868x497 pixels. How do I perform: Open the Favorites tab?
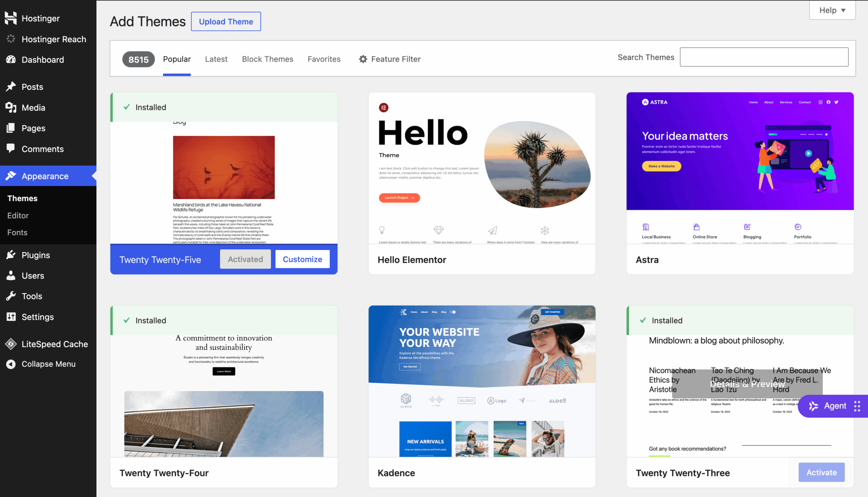(324, 59)
